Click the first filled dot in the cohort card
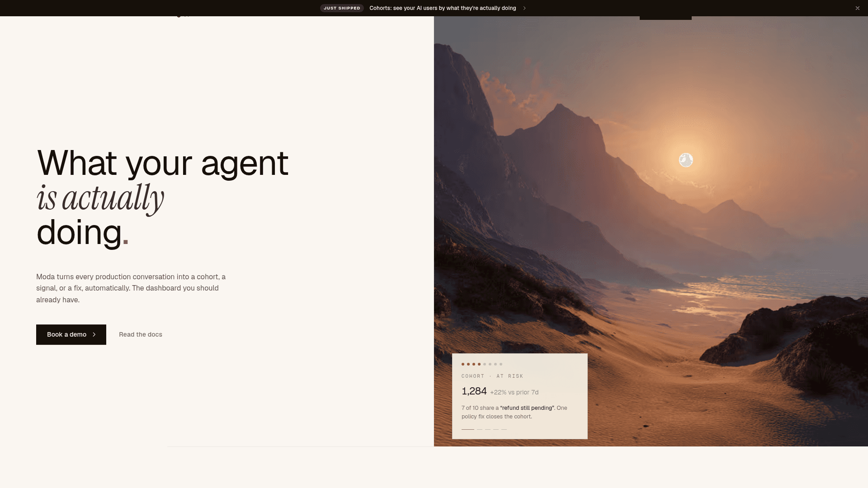868x488 pixels. click(x=463, y=364)
